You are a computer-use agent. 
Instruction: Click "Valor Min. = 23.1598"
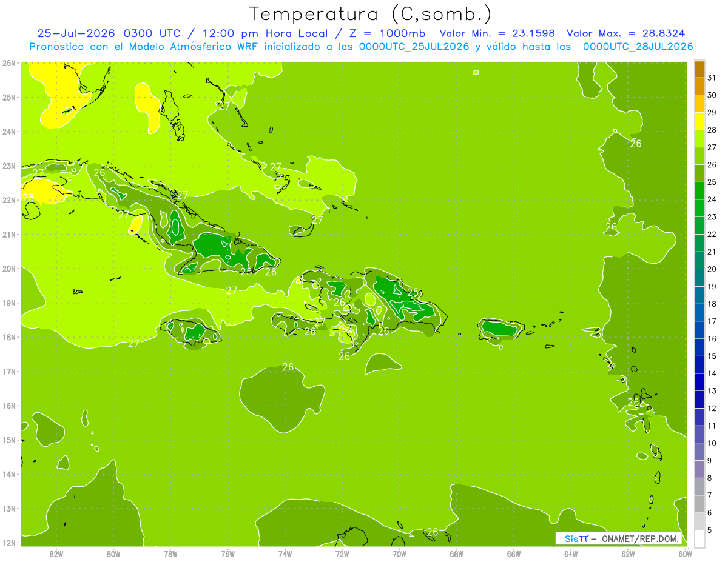(497, 33)
